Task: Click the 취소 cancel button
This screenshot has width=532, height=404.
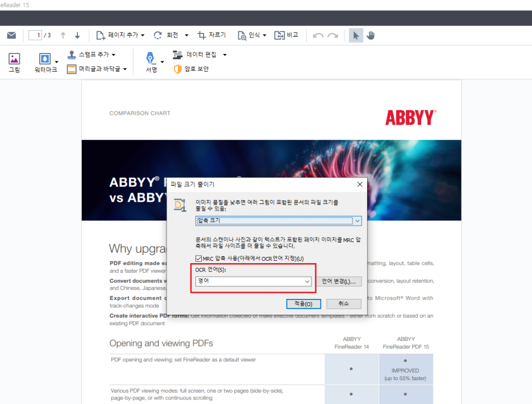Action: click(344, 303)
